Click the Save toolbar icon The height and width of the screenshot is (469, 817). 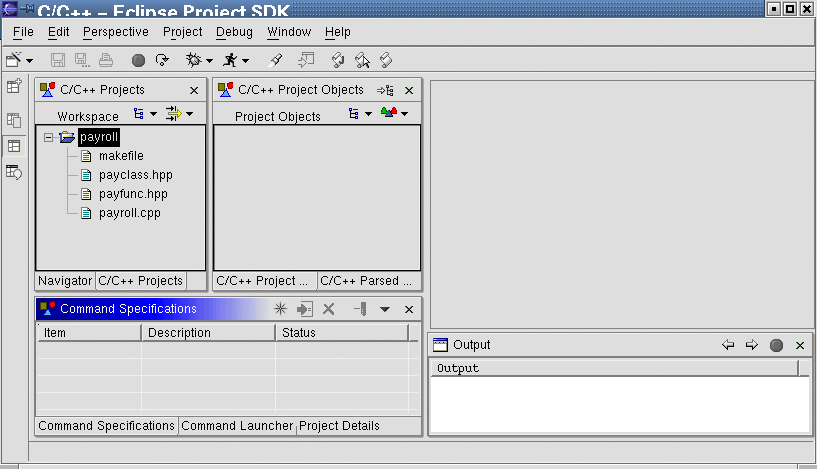(x=58, y=60)
